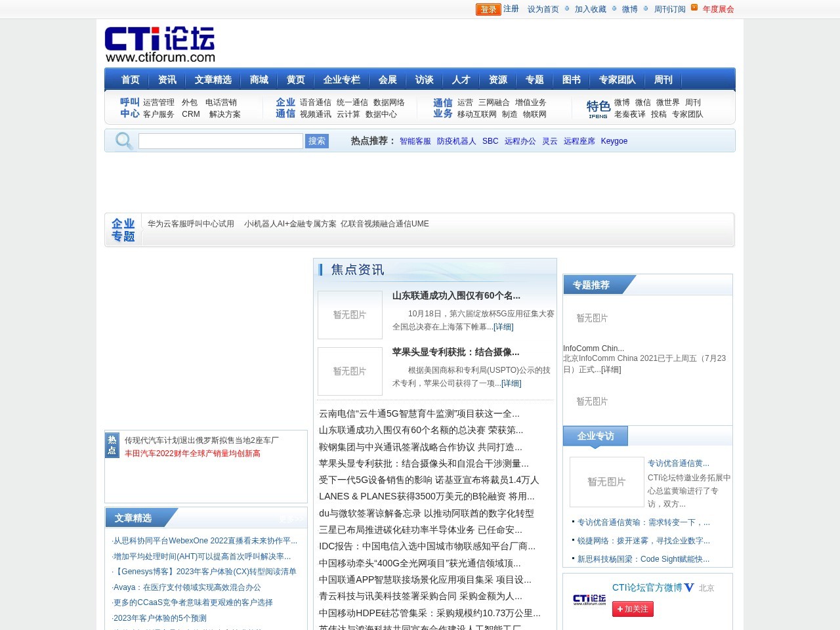Image resolution: width=840 pixels, height=630 pixels.
Task: Click the orange 登录 button
Action: point(488,9)
